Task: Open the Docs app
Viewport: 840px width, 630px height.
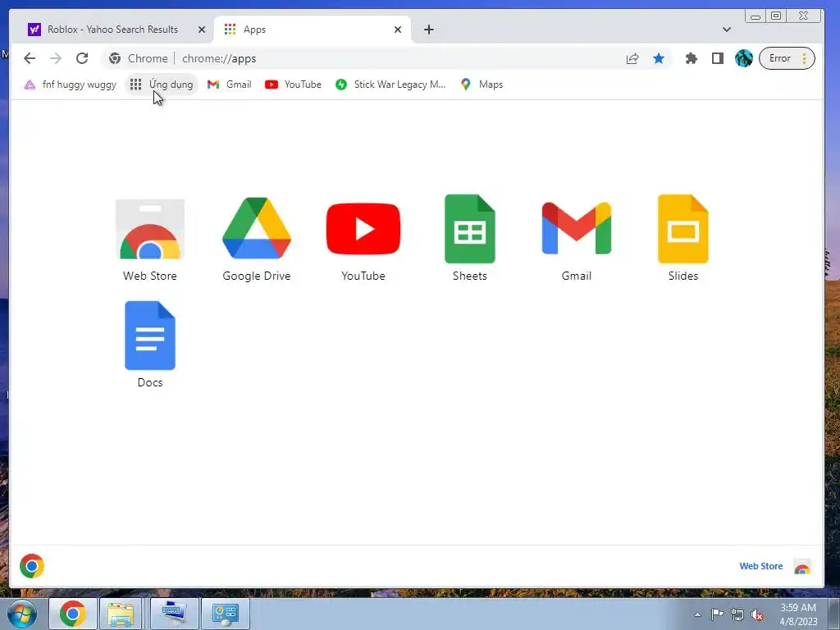Action: point(150,336)
